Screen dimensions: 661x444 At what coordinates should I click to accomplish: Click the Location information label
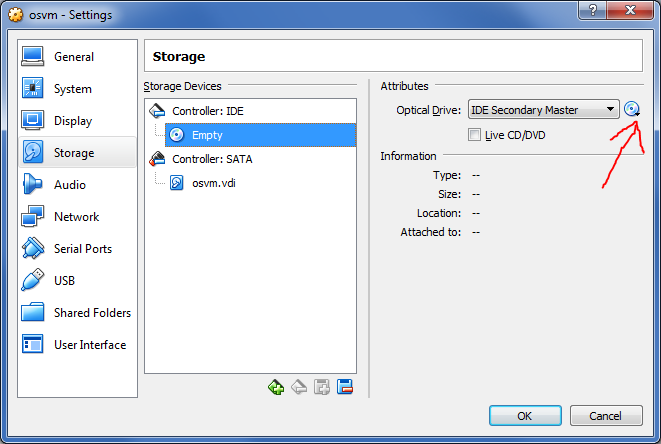[439, 213]
